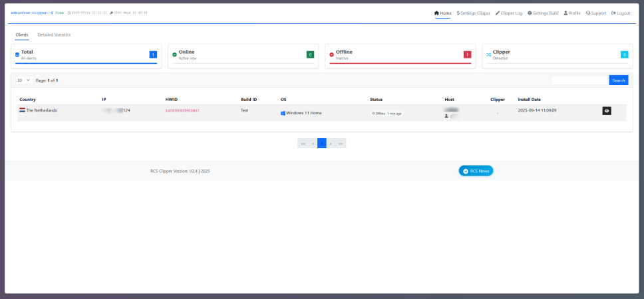Click the green check icon on the Online card
Image resolution: width=644 pixels, height=299 pixels.
[x=174, y=54]
